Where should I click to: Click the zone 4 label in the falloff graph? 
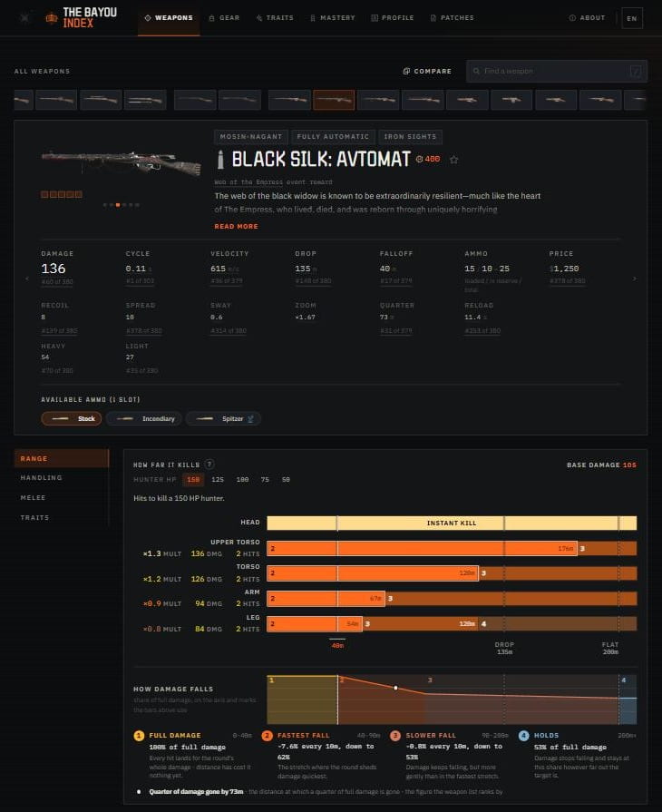(x=624, y=680)
